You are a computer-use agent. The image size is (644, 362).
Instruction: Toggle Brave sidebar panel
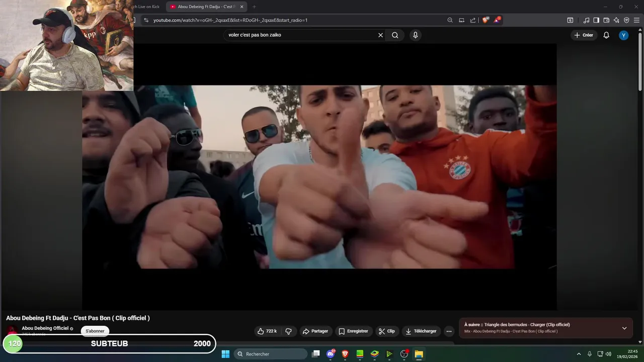click(x=596, y=20)
